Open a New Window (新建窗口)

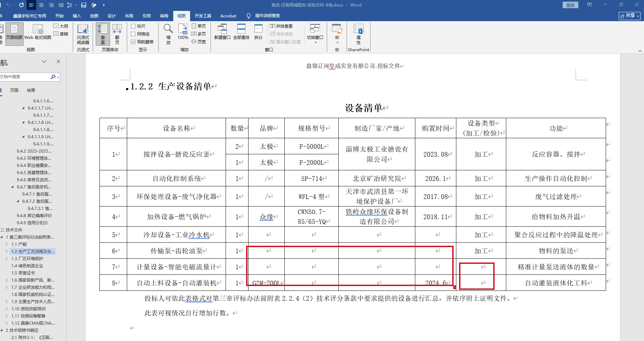pos(222,32)
